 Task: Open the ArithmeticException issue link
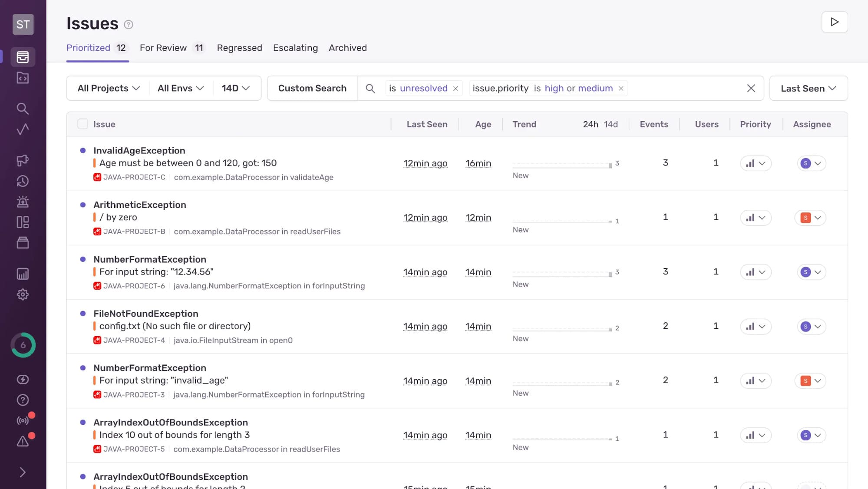139,205
